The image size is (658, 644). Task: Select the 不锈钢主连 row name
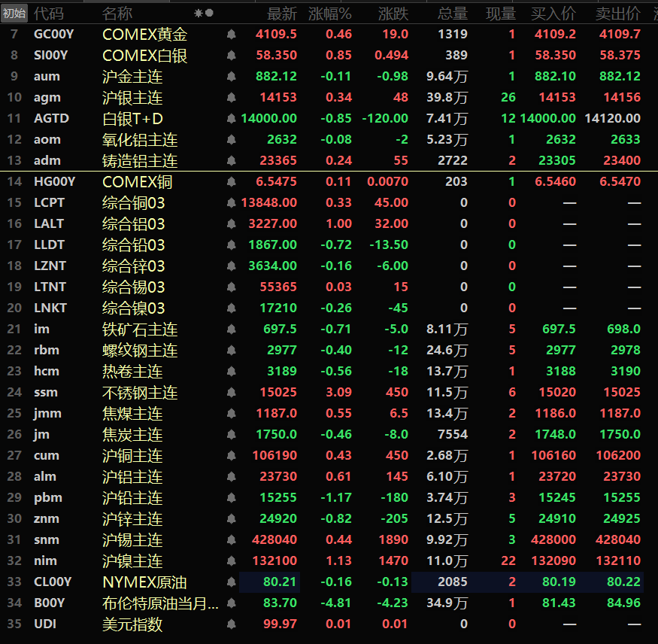pyautogui.click(x=140, y=393)
